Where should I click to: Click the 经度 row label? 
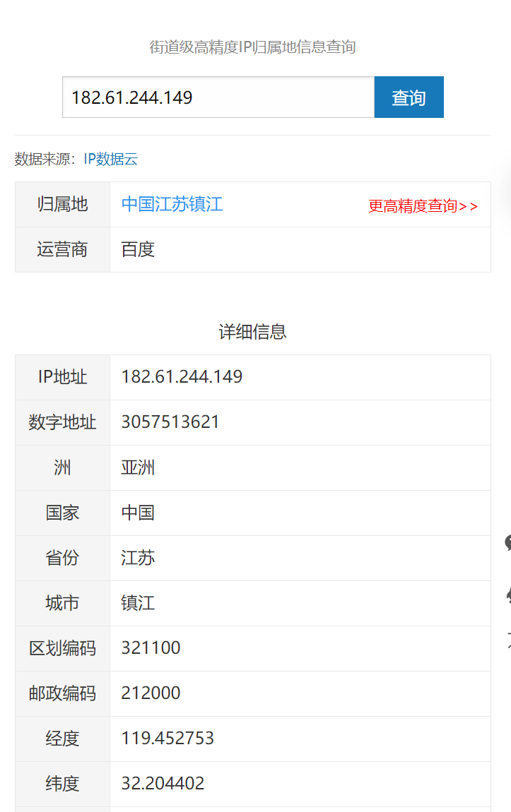point(62,739)
